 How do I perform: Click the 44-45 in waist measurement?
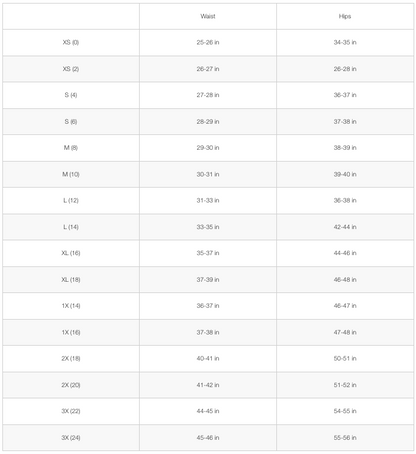click(x=208, y=411)
